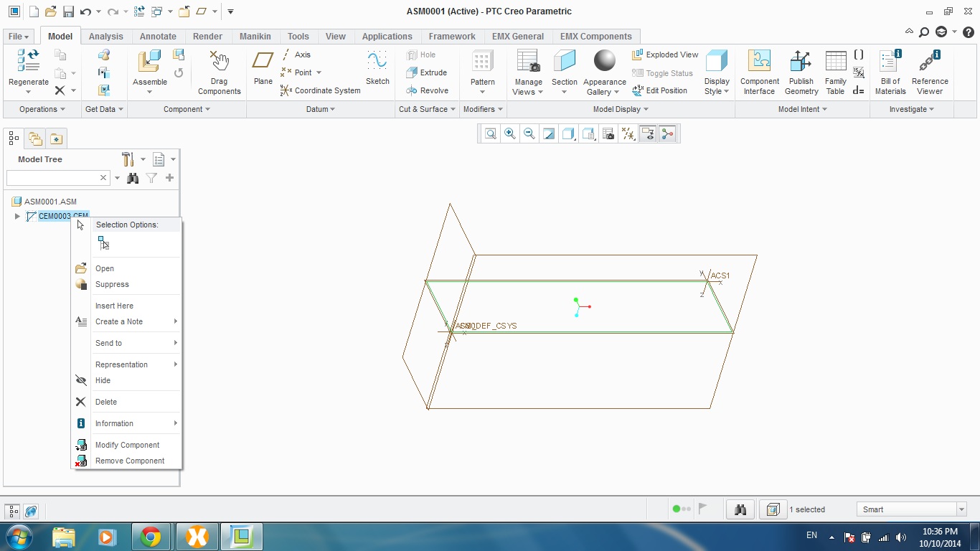Toggle the Model Tree pane from status bar
The width and height of the screenshot is (980, 551).
pos(13,511)
